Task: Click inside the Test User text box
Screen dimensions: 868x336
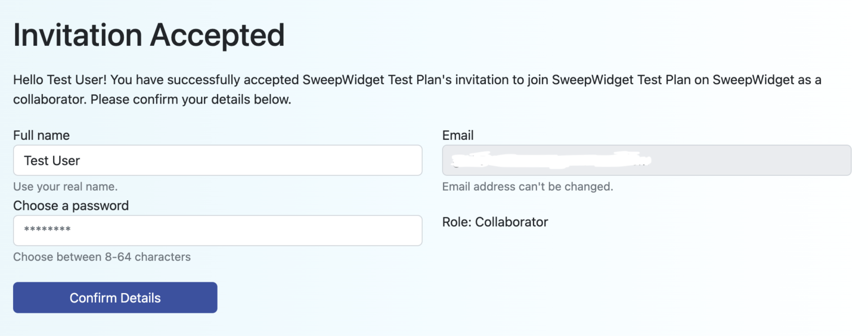Action: coord(218,160)
